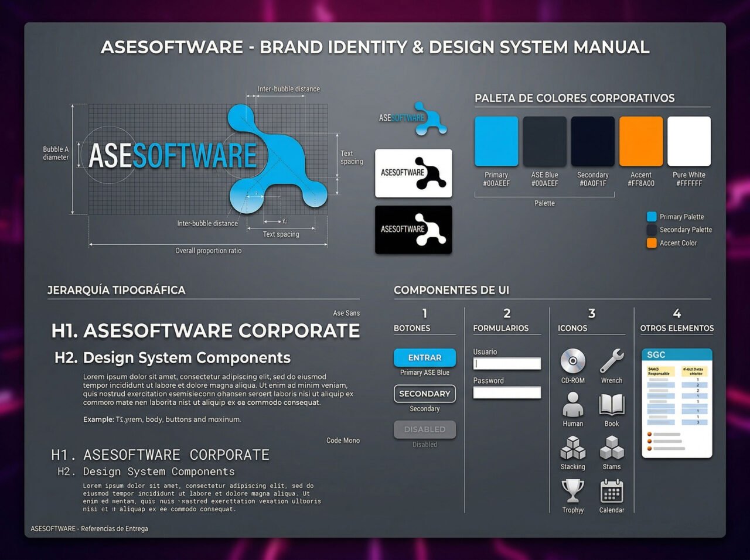Click the Human silhouette icon
Viewport: 750px width, 560px height.
(572, 404)
